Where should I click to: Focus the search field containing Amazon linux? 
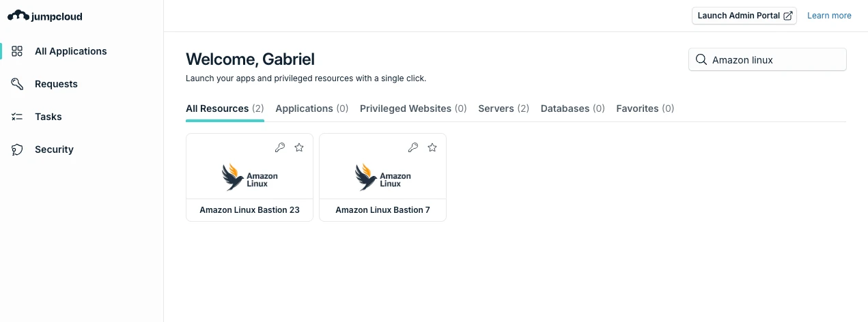pyautogui.click(x=768, y=59)
